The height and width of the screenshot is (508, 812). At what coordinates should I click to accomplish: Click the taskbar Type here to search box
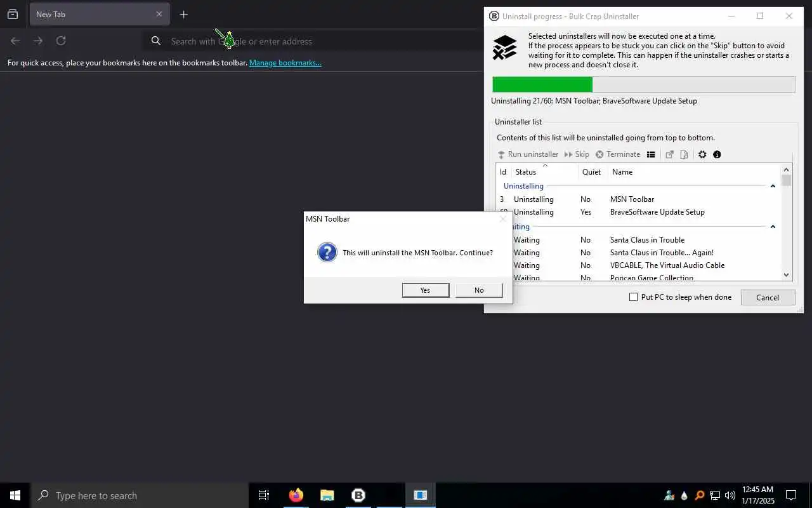(140, 495)
